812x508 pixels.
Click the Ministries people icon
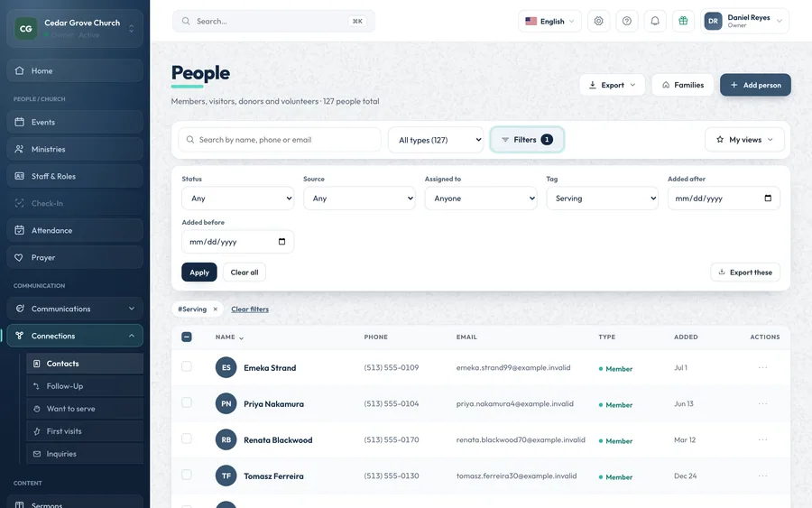pos(20,149)
